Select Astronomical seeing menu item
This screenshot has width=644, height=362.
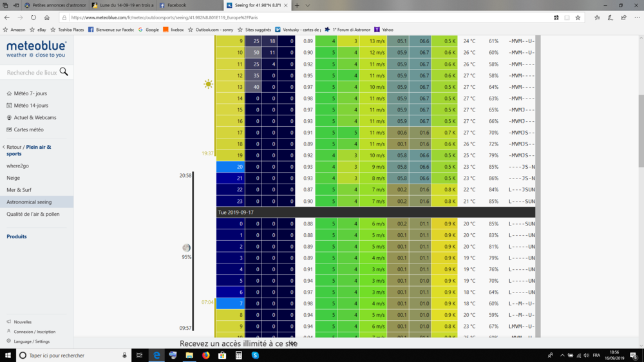(29, 202)
